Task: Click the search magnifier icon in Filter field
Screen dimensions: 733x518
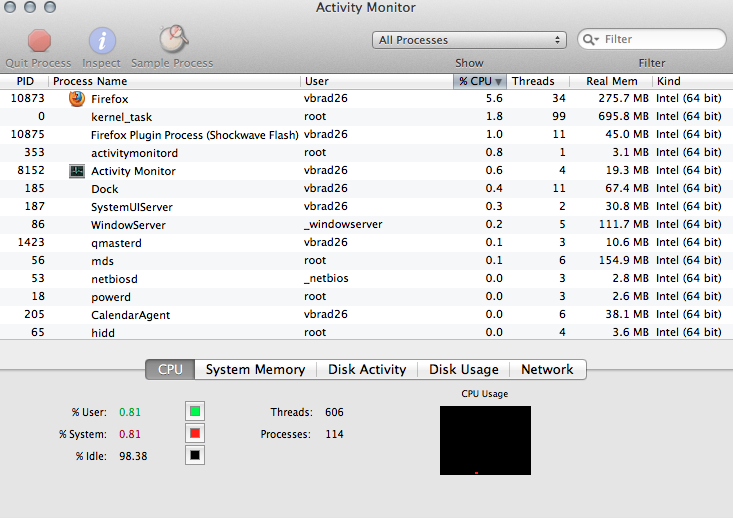Action: pyautogui.click(x=591, y=40)
